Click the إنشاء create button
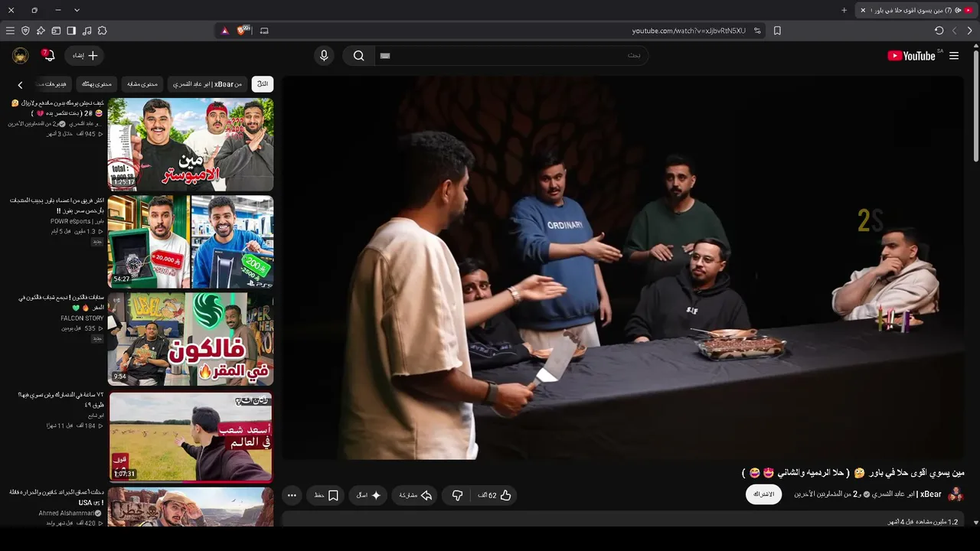The height and width of the screenshot is (551, 980). 85,55
